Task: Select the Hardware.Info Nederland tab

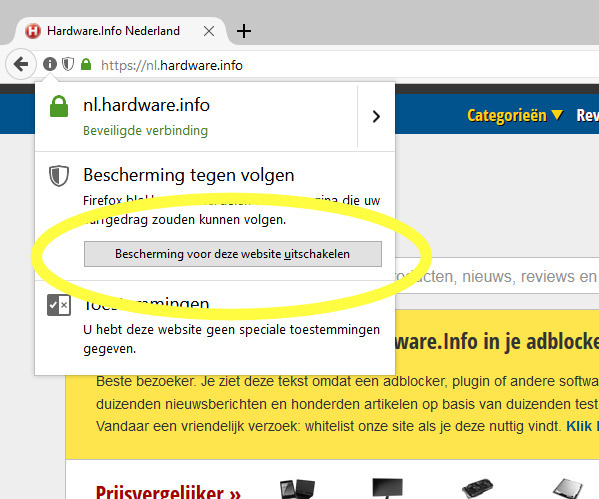Action: 121,31
